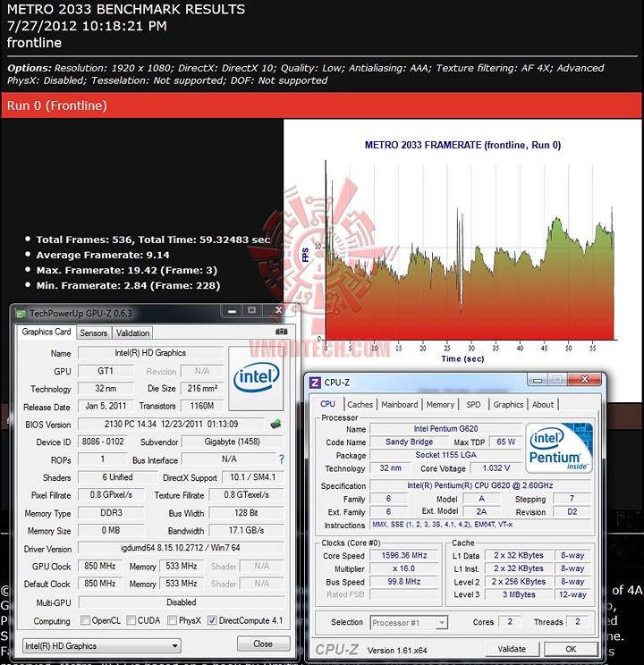Close CPU-Z via title bar X

585,380
